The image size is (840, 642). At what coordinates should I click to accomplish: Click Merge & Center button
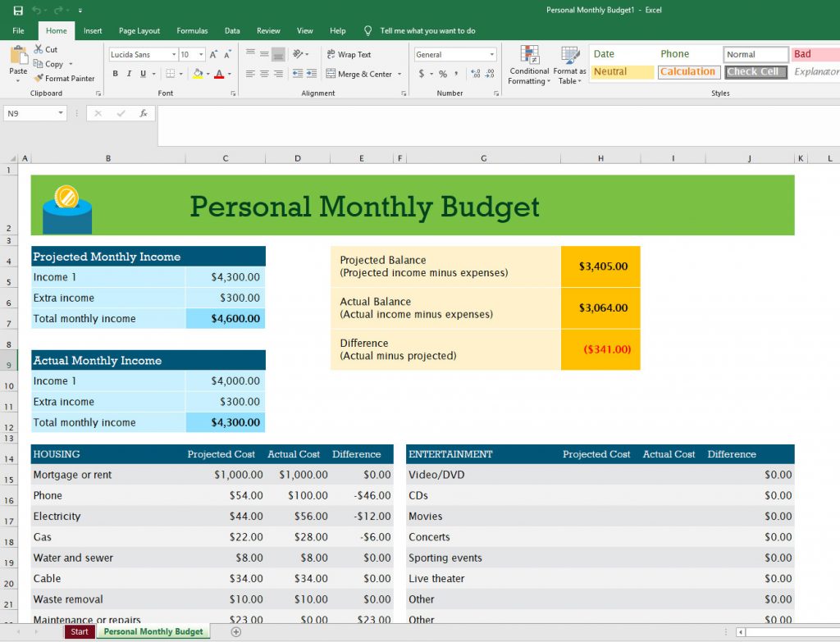(359, 74)
